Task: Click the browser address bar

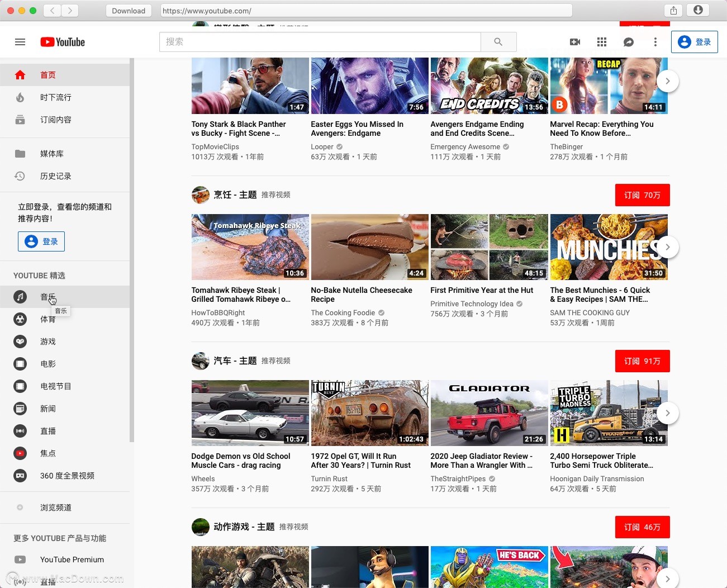Action: point(366,11)
